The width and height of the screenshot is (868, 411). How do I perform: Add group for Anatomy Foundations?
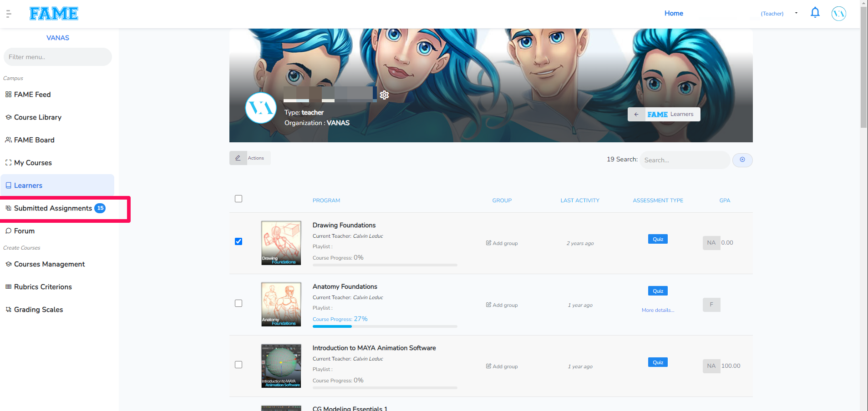[x=502, y=305]
